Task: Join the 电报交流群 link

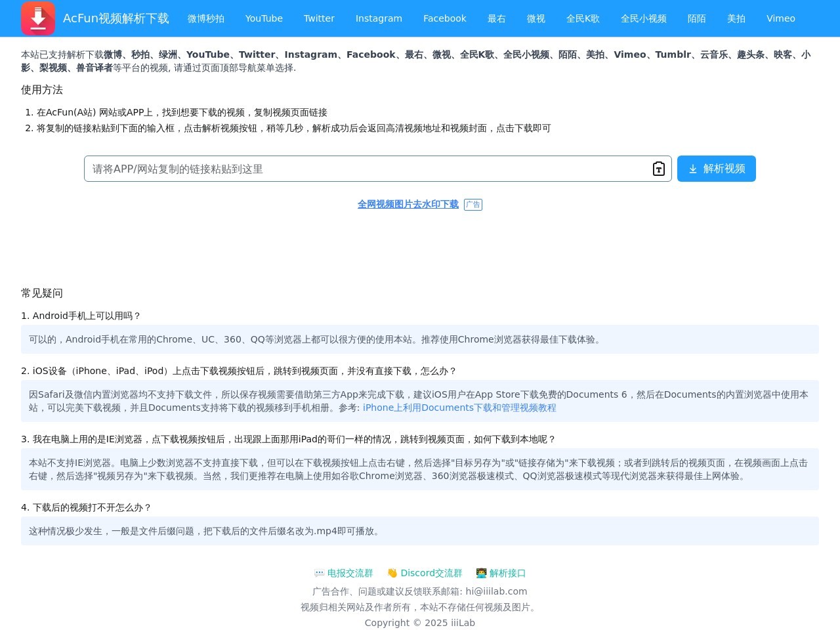Action: point(350,573)
